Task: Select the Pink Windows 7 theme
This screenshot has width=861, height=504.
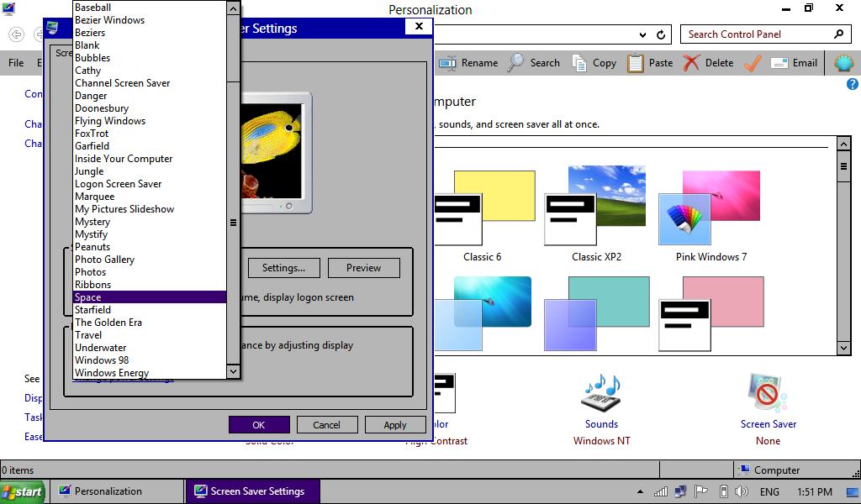Action: [710, 216]
